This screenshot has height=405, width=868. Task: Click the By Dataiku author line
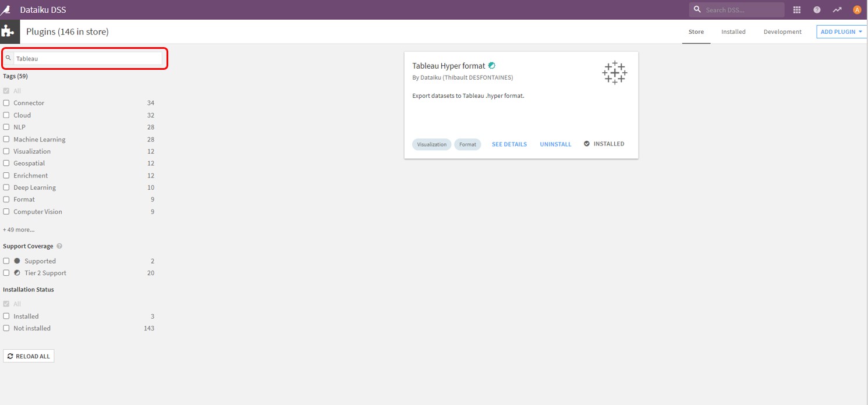(x=463, y=77)
